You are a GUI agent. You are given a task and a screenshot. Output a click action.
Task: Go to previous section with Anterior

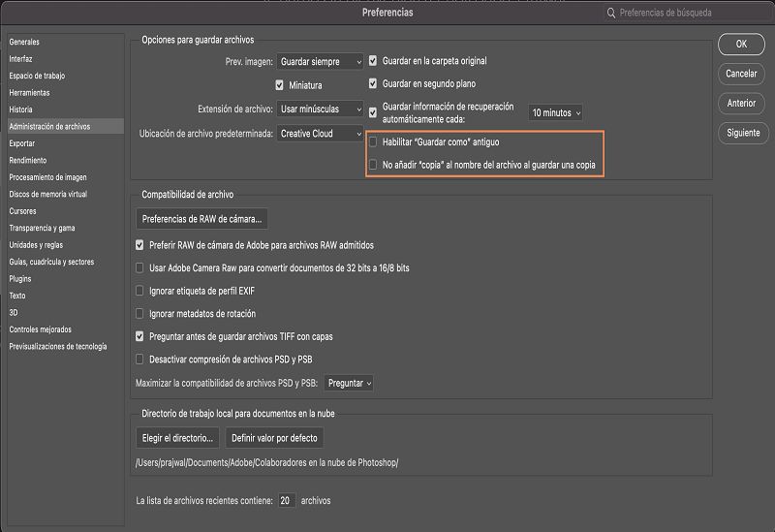point(741,104)
